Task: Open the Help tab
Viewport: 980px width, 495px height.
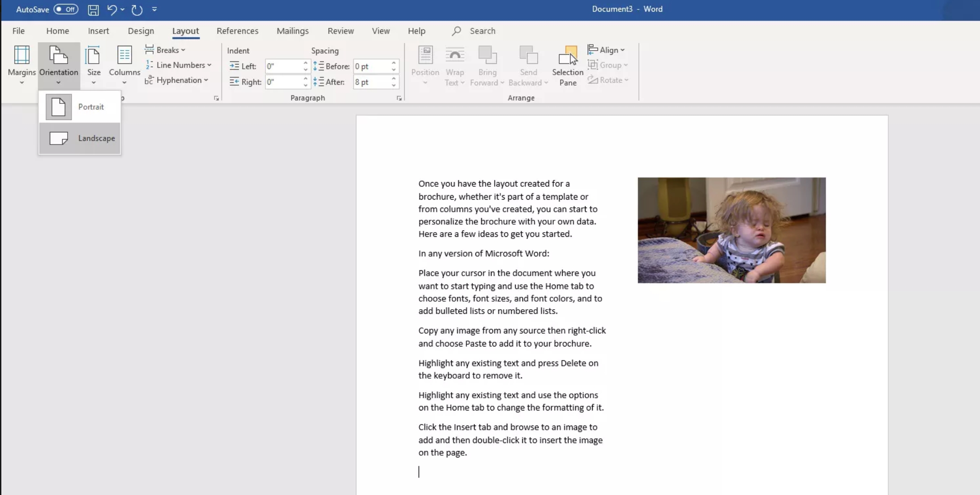Action: click(416, 31)
